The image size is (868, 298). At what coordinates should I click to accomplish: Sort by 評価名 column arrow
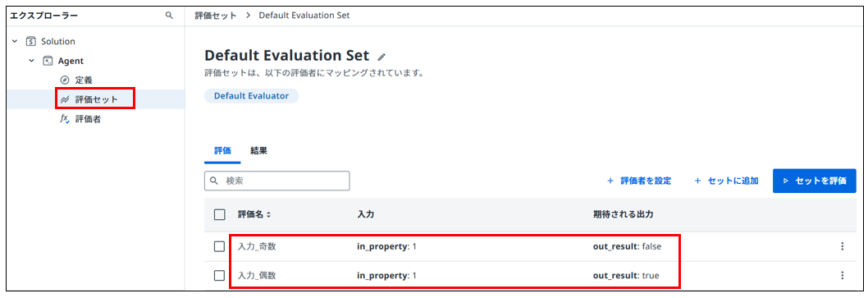point(268,215)
